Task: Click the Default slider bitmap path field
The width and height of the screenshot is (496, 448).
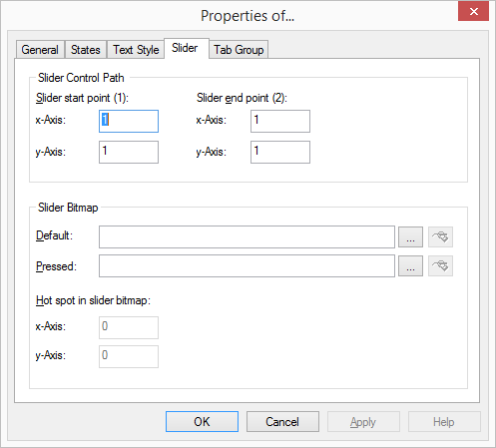Action: pos(247,236)
